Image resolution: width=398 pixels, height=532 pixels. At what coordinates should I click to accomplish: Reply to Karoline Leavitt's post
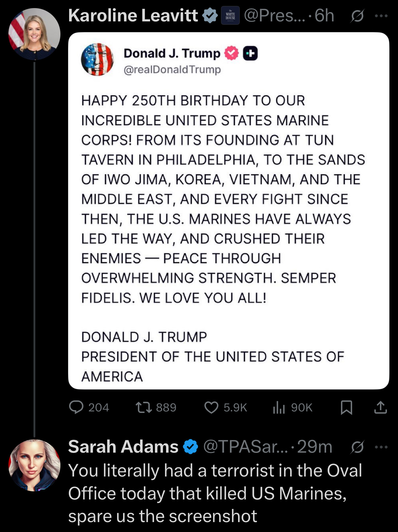[76, 407]
